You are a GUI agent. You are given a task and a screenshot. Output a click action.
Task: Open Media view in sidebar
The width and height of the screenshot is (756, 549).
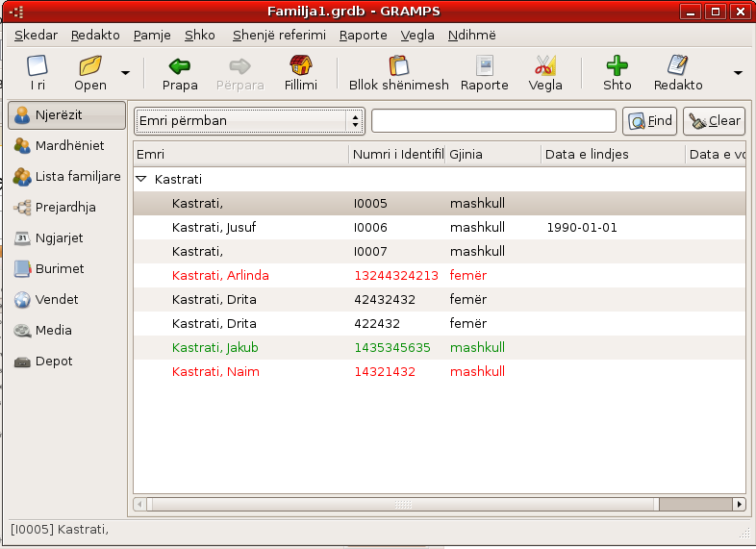pyautogui.click(x=67, y=330)
